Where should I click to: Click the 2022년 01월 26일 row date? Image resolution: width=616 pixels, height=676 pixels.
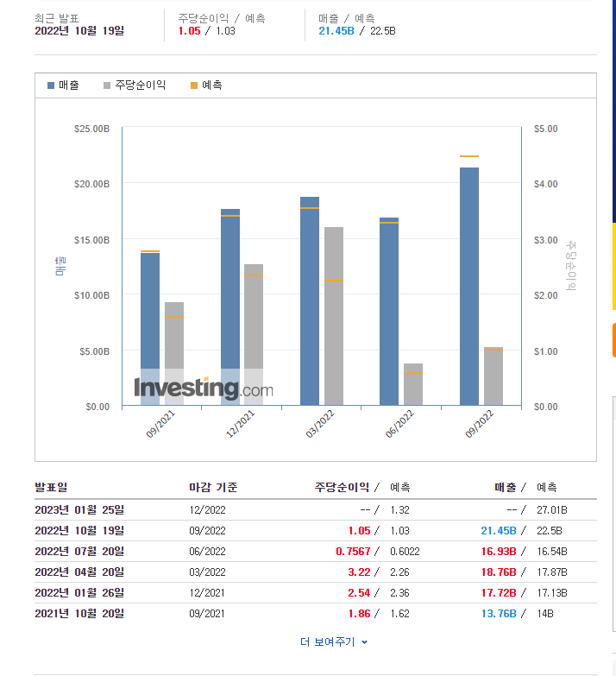(79, 593)
